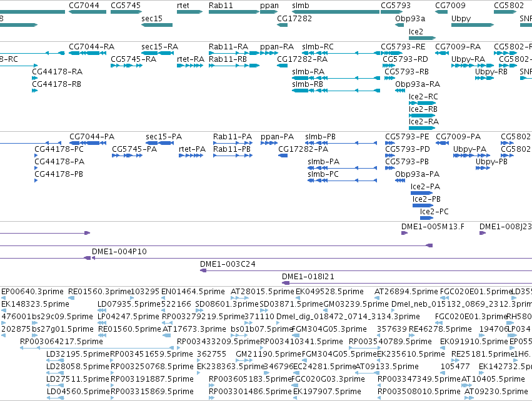
Task: Select transcript CG5793-RD
Action: (x=389, y=66)
